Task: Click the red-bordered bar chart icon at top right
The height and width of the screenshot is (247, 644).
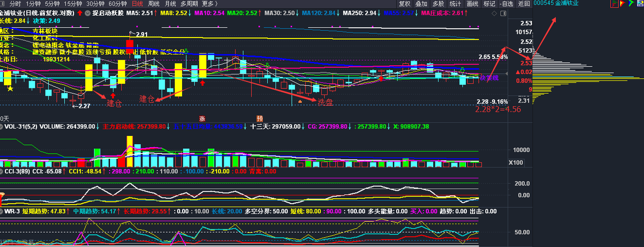Action: pos(613,3)
